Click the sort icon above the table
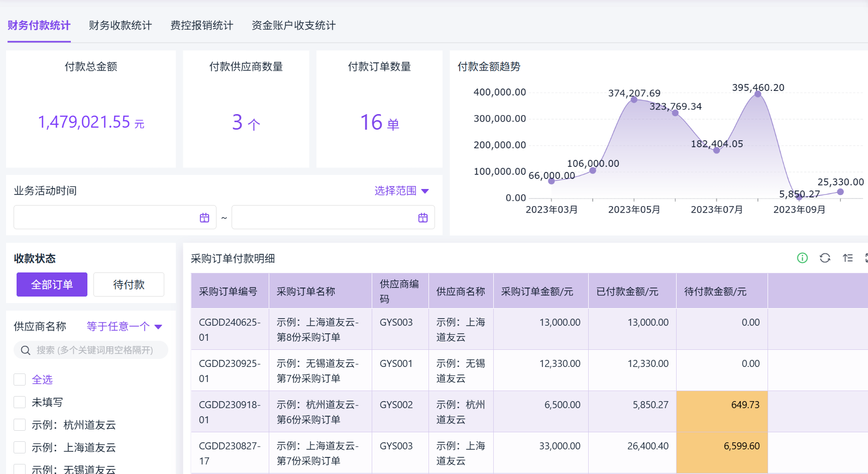This screenshot has width=868, height=474. click(848, 258)
